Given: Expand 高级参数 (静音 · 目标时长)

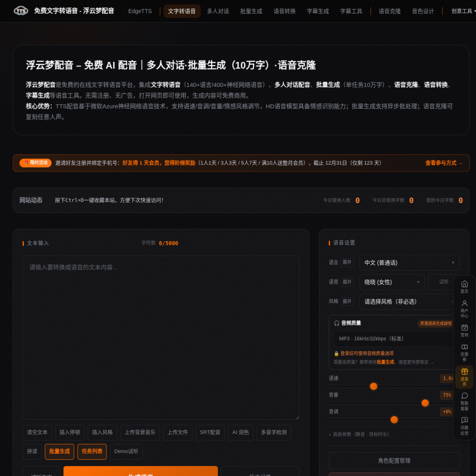Looking at the screenshot, I should pos(359,435).
